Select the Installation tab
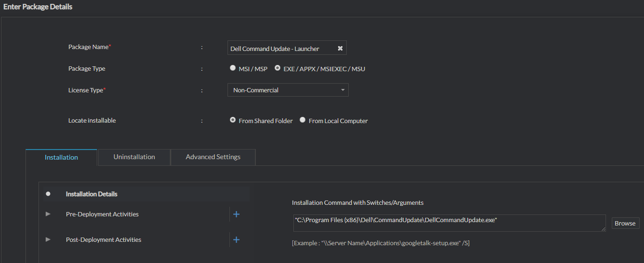 (x=61, y=157)
